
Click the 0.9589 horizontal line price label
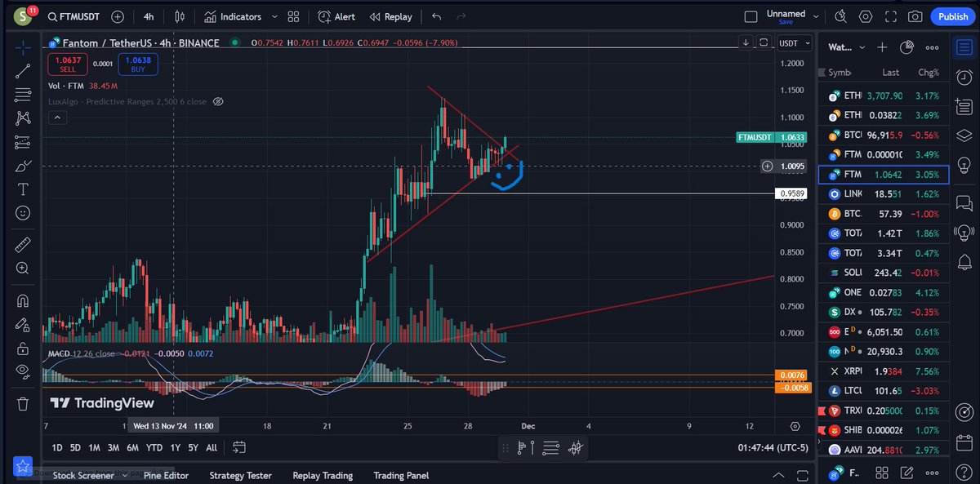click(x=791, y=193)
